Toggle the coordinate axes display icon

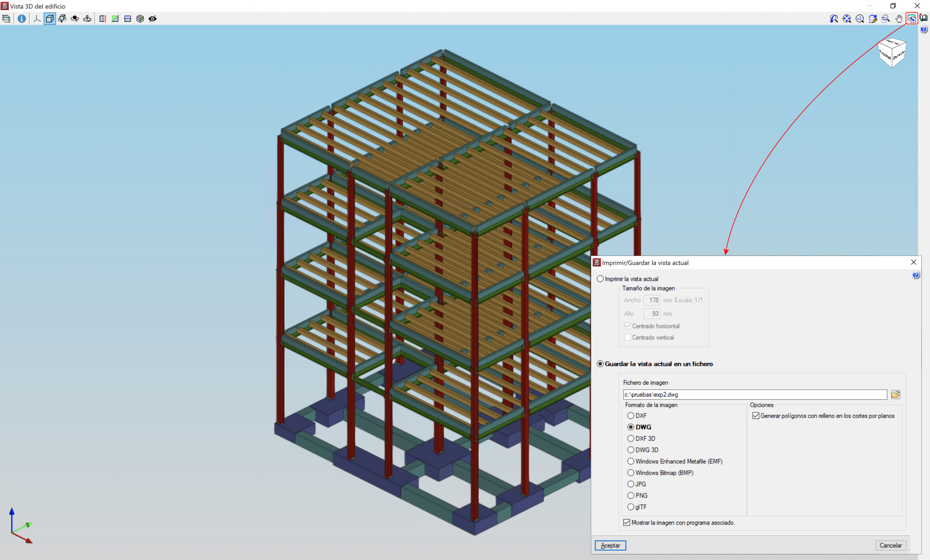pos(37,19)
